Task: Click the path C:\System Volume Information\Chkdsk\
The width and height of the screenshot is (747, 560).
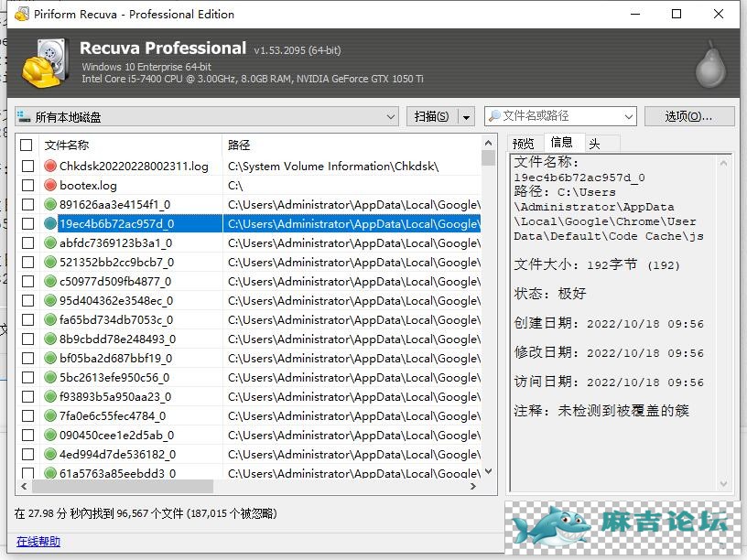Action: (x=333, y=167)
